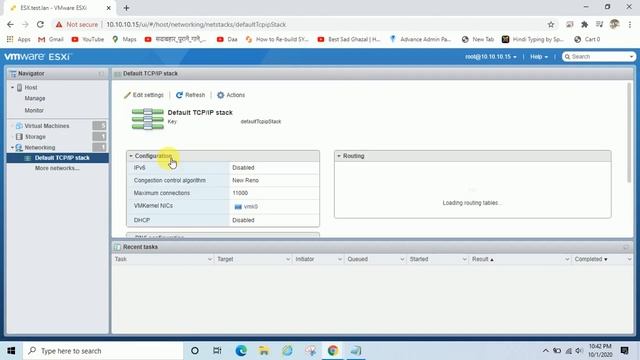Switch to the ESX.test.lan browser tab
Screen dimensions: 640x360
(x=61, y=8)
